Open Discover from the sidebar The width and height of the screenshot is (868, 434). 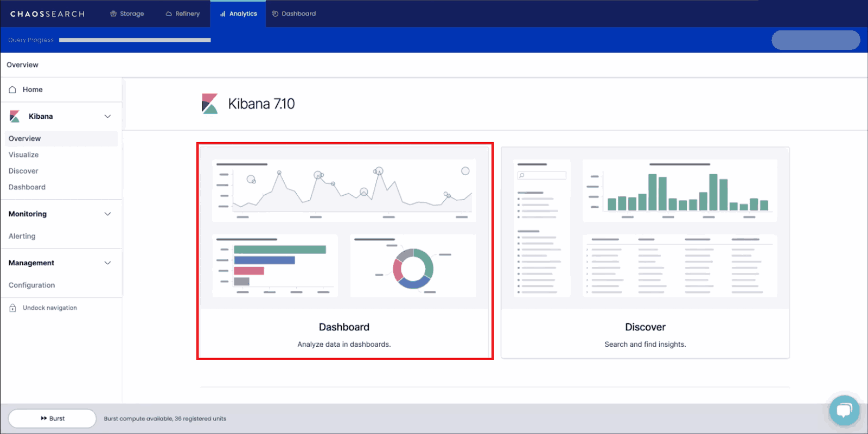click(23, 171)
